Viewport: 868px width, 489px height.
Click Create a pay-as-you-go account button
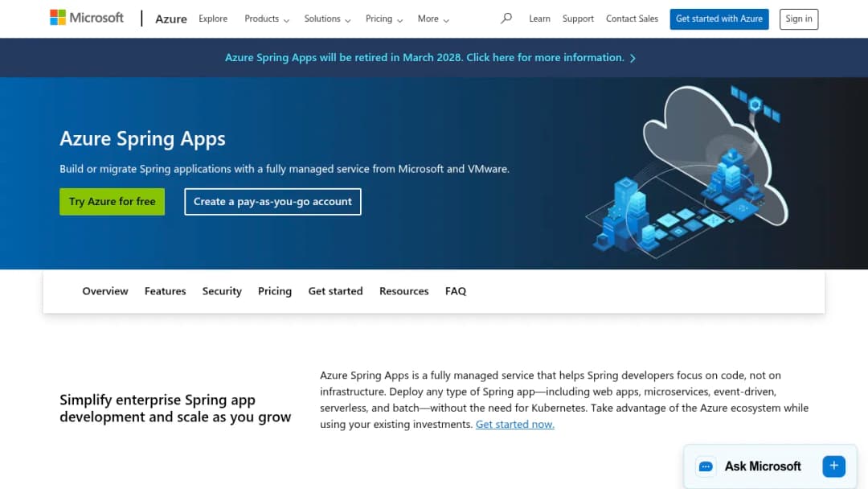coord(273,202)
